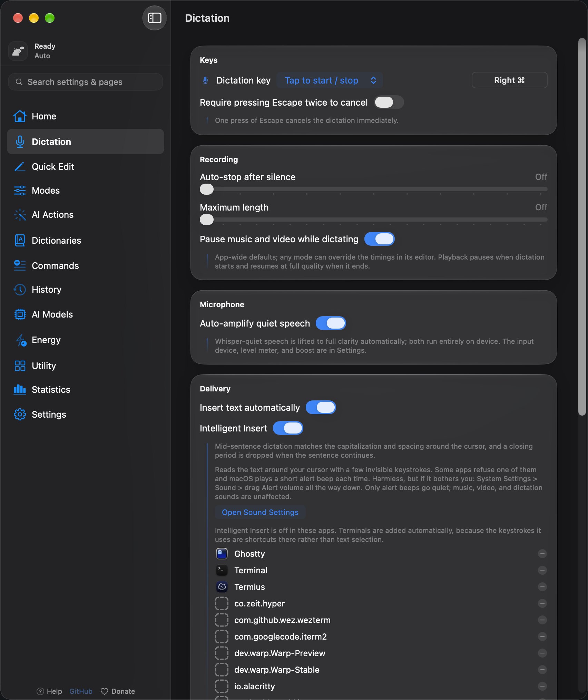Click the Home house icon in sidebar
Screen dimensions: 588x700
coord(20,116)
